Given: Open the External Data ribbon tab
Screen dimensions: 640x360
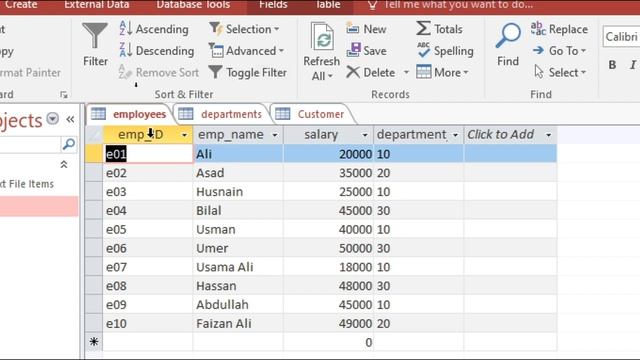Looking at the screenshot, I should [97, 4].
